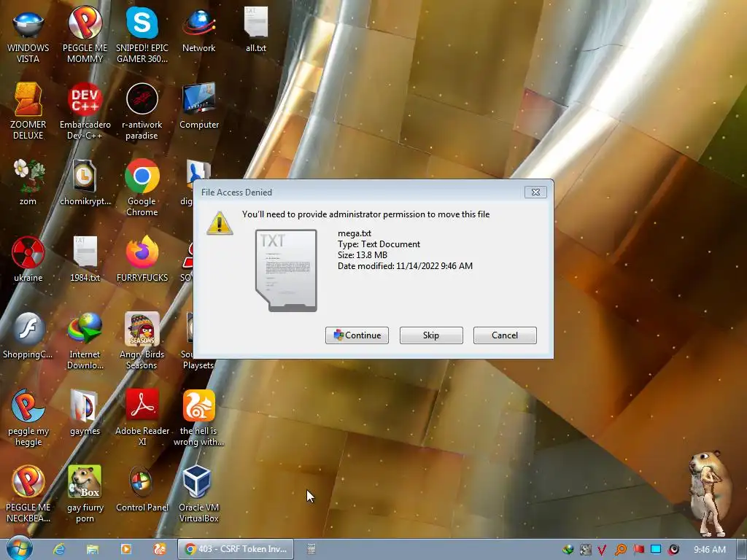Image resolution: width=747 pixels, height=560 pixels.
Task: Click Skip in File Access Denied dialog
Action: point(431,335)
